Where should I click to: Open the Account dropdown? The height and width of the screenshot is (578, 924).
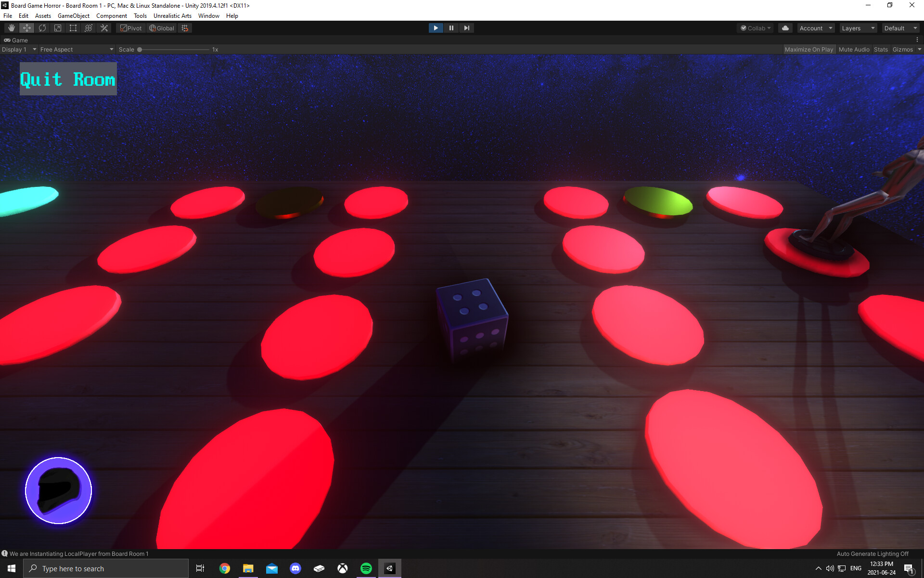coord(815,28)
